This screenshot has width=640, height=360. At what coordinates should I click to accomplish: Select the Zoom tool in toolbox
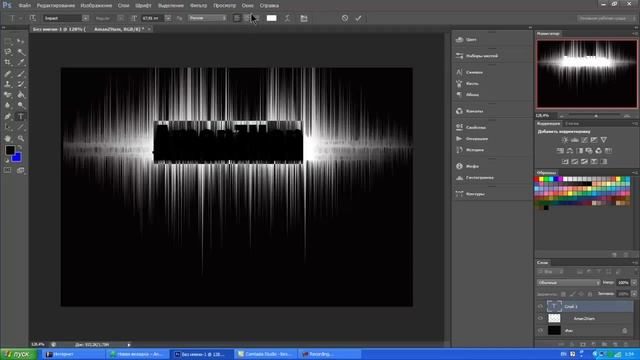pos(20,138)
